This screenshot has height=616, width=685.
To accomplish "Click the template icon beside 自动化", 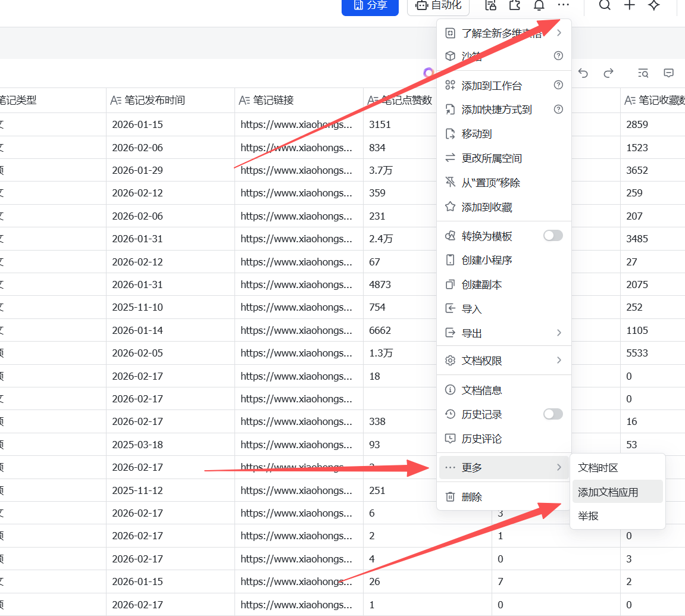I will coord(490,5).
